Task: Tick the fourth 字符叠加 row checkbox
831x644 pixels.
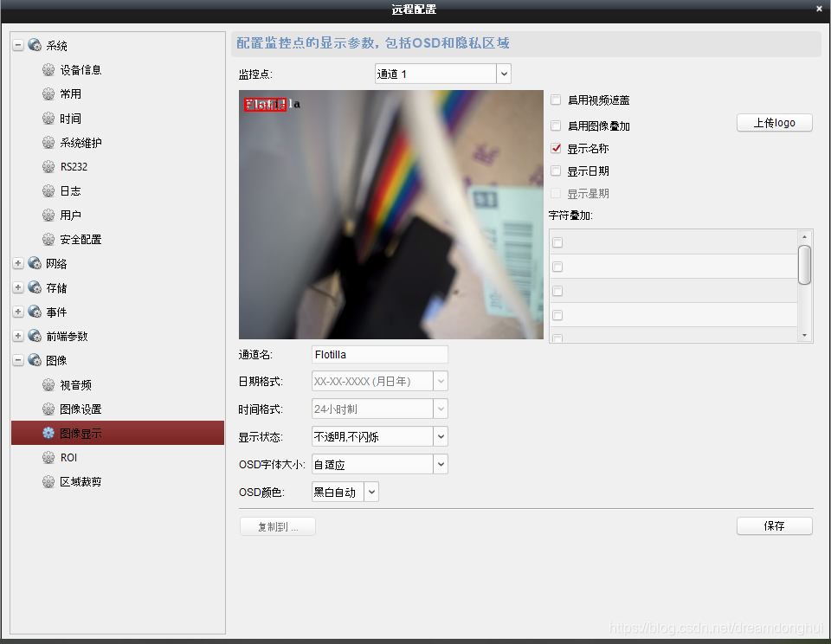Action: pyautogui.click(x=557, y=315)
